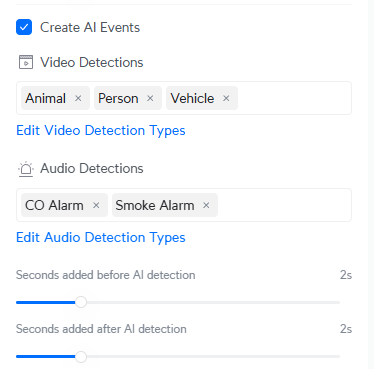The height and width of the screenshot is (369, 374).
Task: Click the Video Detections heading text
Action: pos(92,62)
